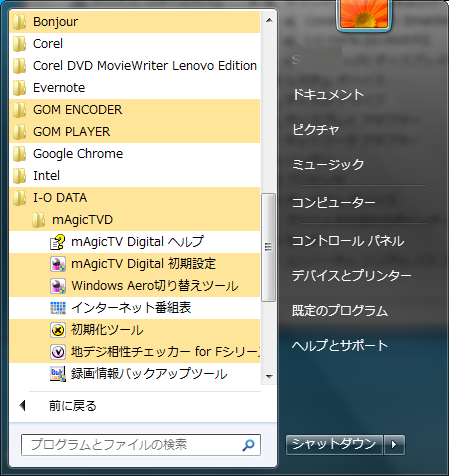The width and height of the screenshot is (449, 476).
Task: Select インターネット番組表 text
Action: click(131, 308)
